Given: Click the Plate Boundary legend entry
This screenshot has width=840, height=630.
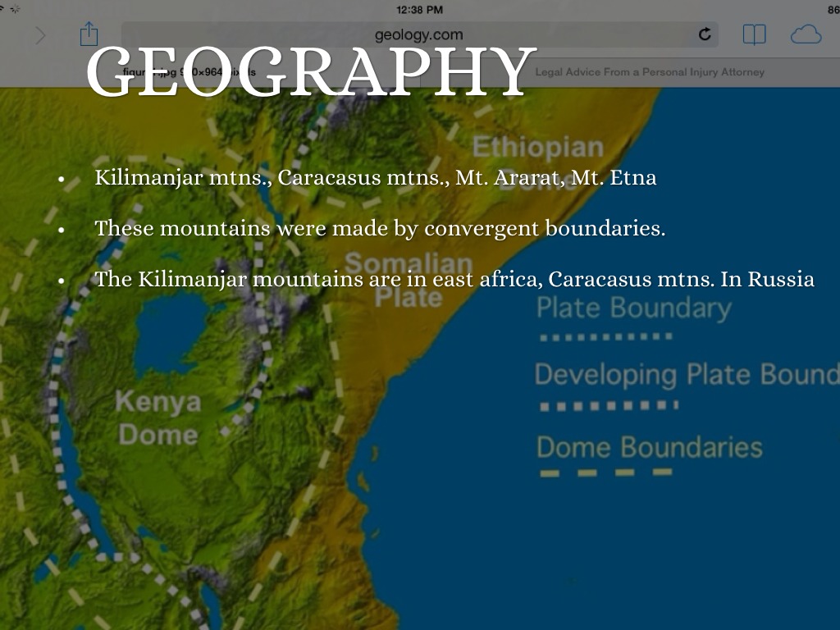Looking at the screenshot, I should (x=632, y=308).
